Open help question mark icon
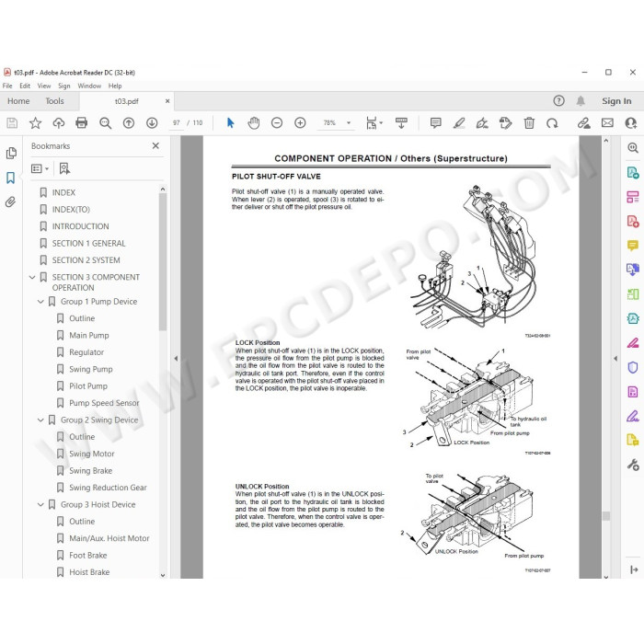Viewport: 644px width, 644px height. coord(558,100)
